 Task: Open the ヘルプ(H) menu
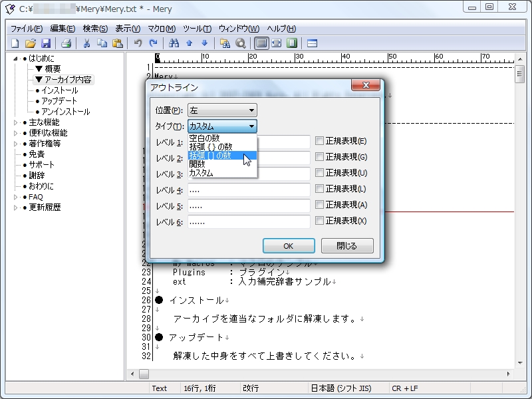click(x=281, y=29)
